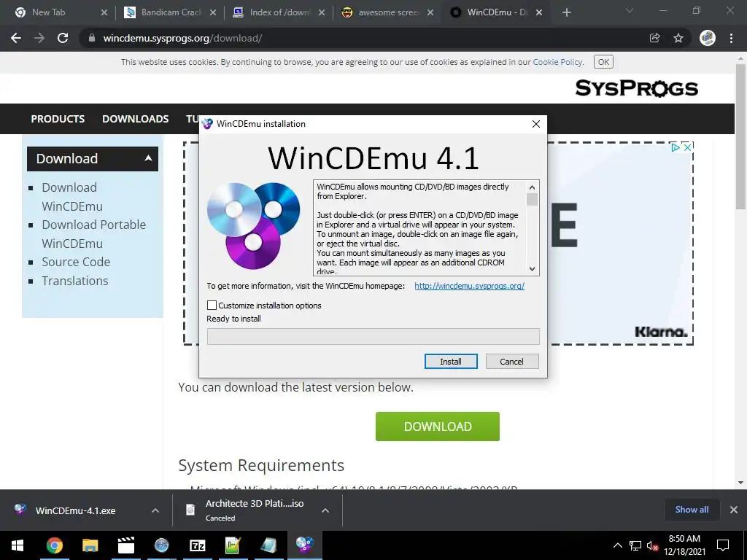The height and width of the screenshot is (560, 747).
Task: Enable Customize installation options checkbox
Action: tap(212, 306)
